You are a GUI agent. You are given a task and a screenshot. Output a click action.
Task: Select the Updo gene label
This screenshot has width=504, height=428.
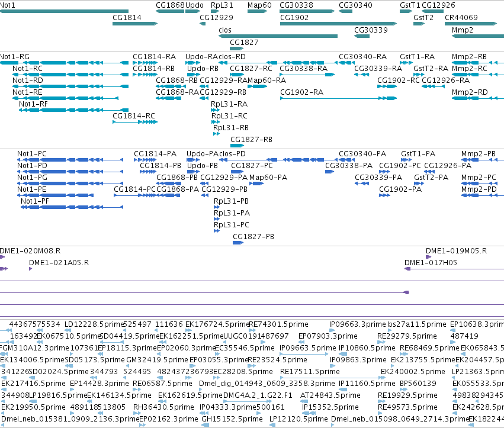194,5
